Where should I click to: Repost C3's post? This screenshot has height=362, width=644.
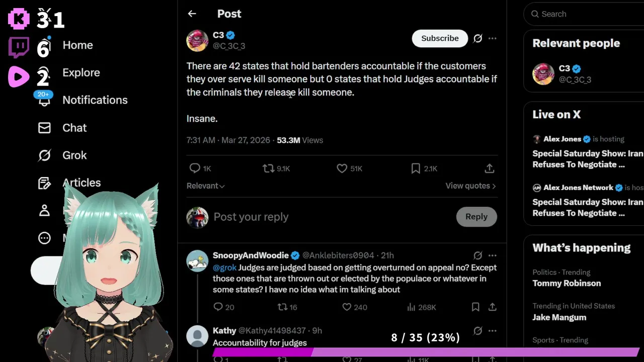(268, 168)
